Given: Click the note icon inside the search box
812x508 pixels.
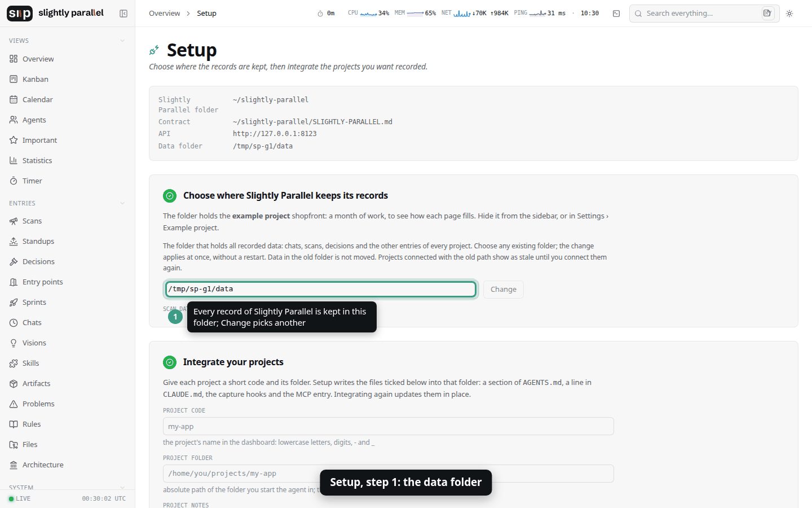Looking at the screenshot, I should pyautogui.click(x=767, y=13).
